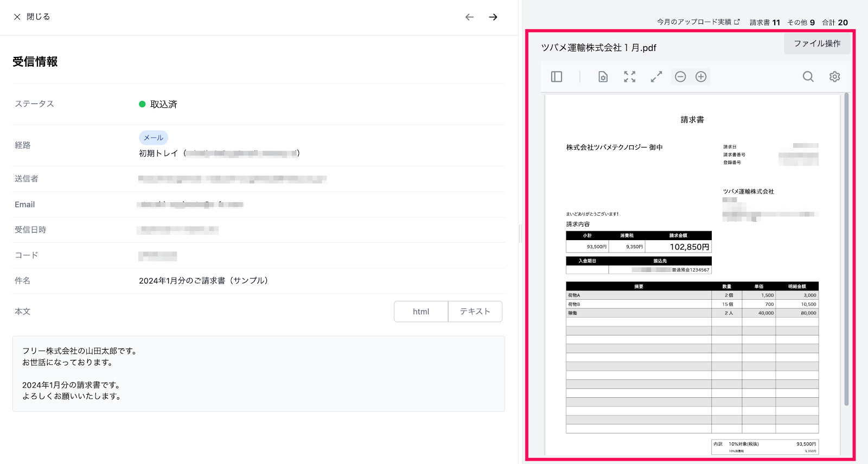Viewport: 868px width, 464px height.
Task: Zoom out of the PDF
Action: (680, 77)
